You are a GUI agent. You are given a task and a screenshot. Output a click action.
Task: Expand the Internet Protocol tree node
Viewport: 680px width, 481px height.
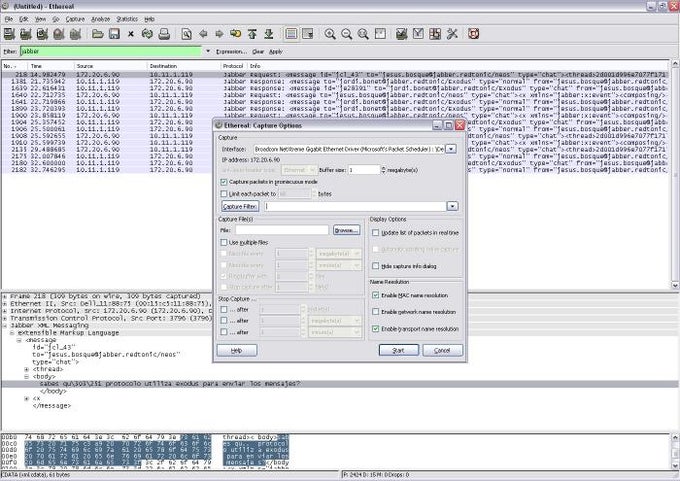(x=5, y=311)
